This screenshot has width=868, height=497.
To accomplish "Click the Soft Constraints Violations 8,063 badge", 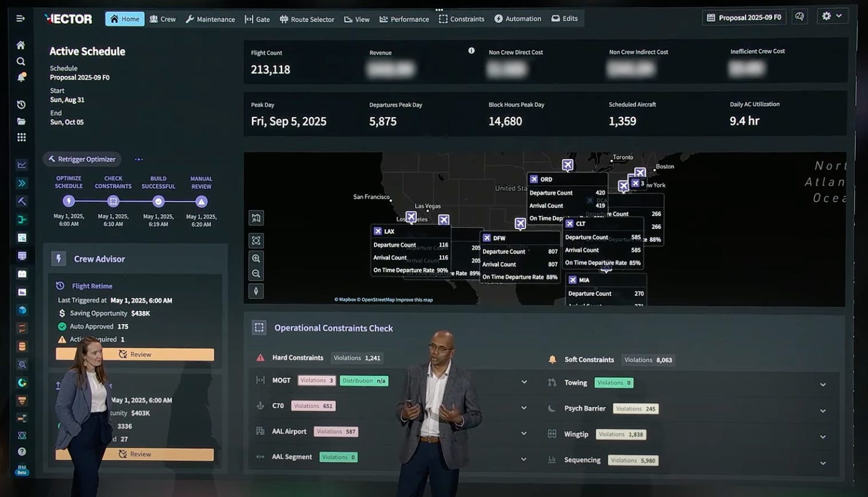I will 648,360.
